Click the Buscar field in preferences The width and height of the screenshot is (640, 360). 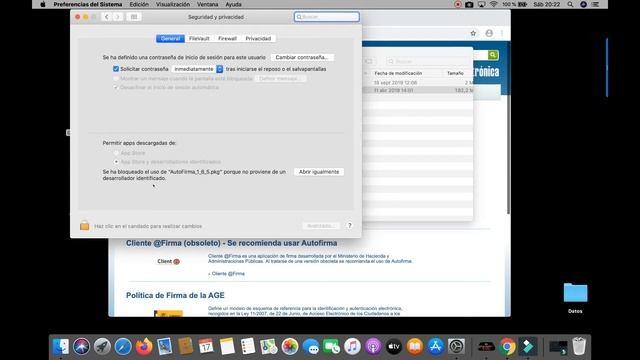pyautogui.click(x=327, y=17)
